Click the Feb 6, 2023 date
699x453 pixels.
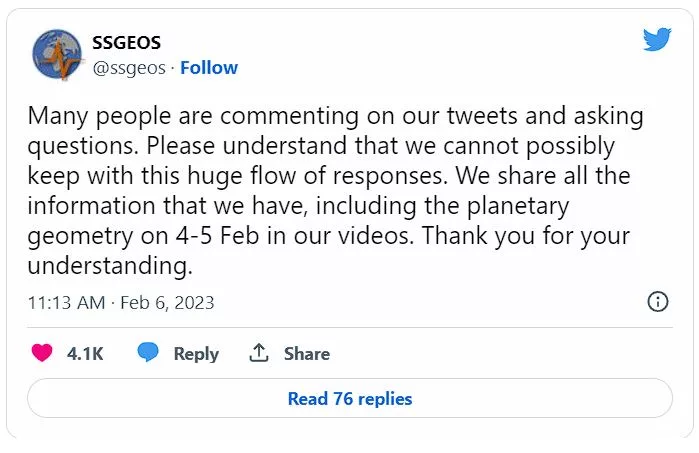(167, 303)
